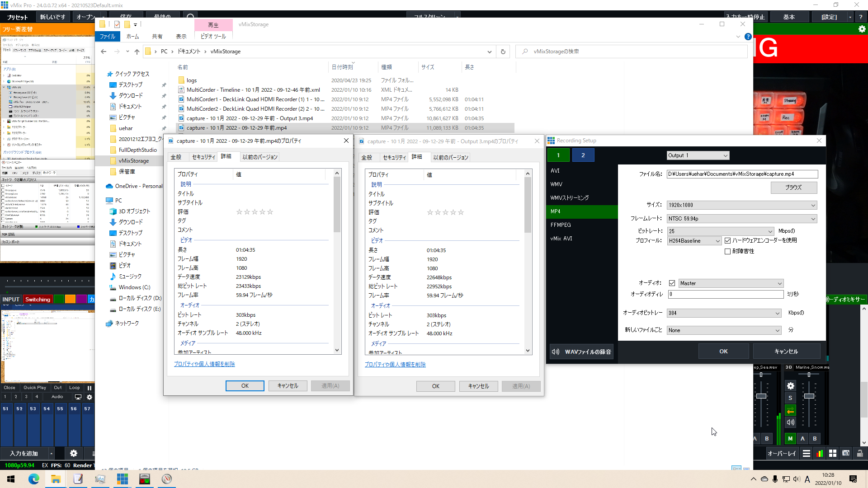Open File Explorer from the taskbar
This screenshot has height=488, width=868.
[56, 479]
